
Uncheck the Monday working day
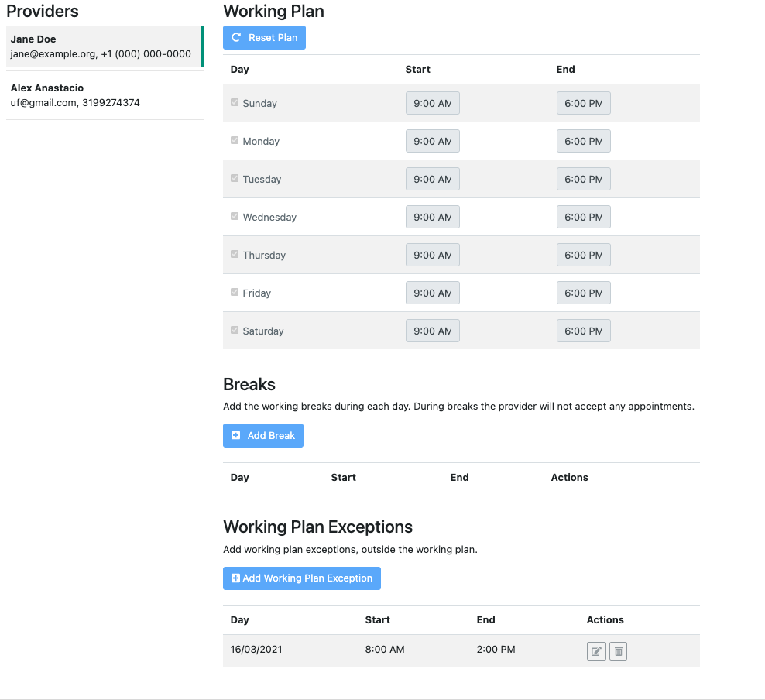click(x=235, y=140)
